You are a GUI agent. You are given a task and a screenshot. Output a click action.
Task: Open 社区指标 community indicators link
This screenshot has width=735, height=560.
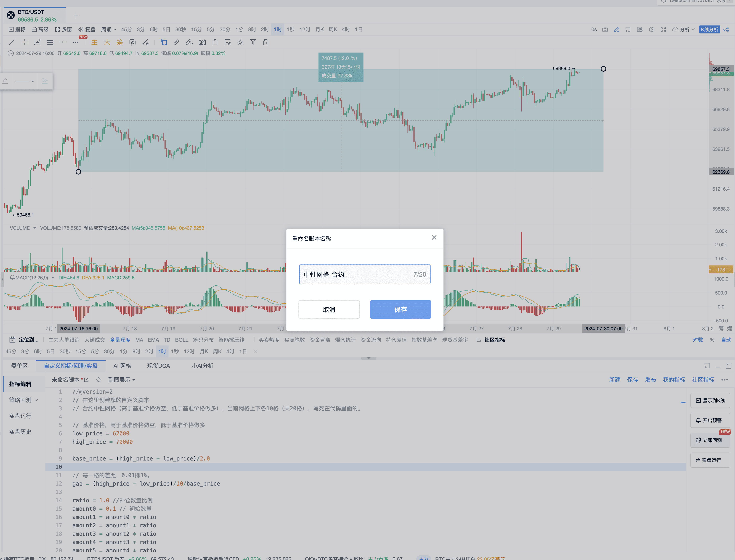pos(491,340)
